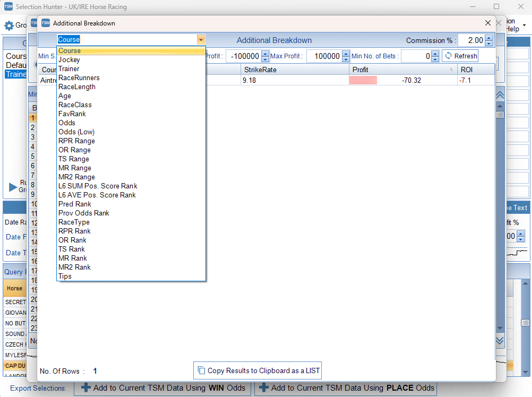This screenshot has height=397, width=532.
Task: Increase the Commission % value
Action: 488,38
